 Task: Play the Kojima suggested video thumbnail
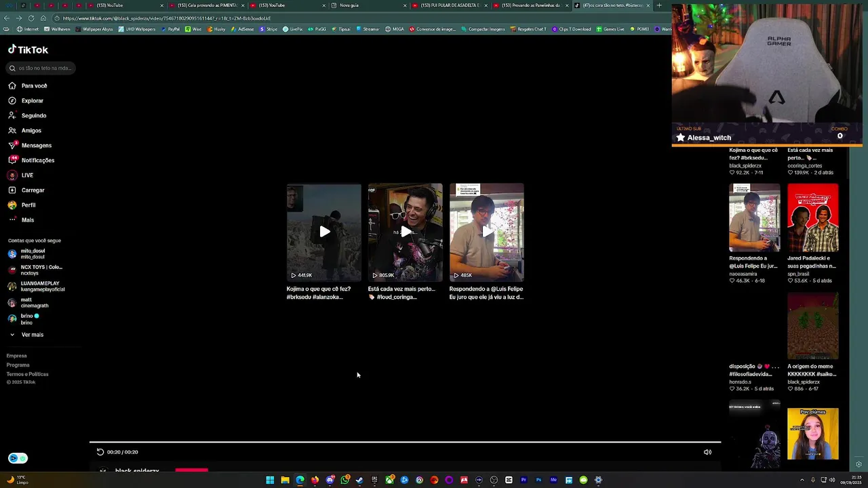pos(324,232)
